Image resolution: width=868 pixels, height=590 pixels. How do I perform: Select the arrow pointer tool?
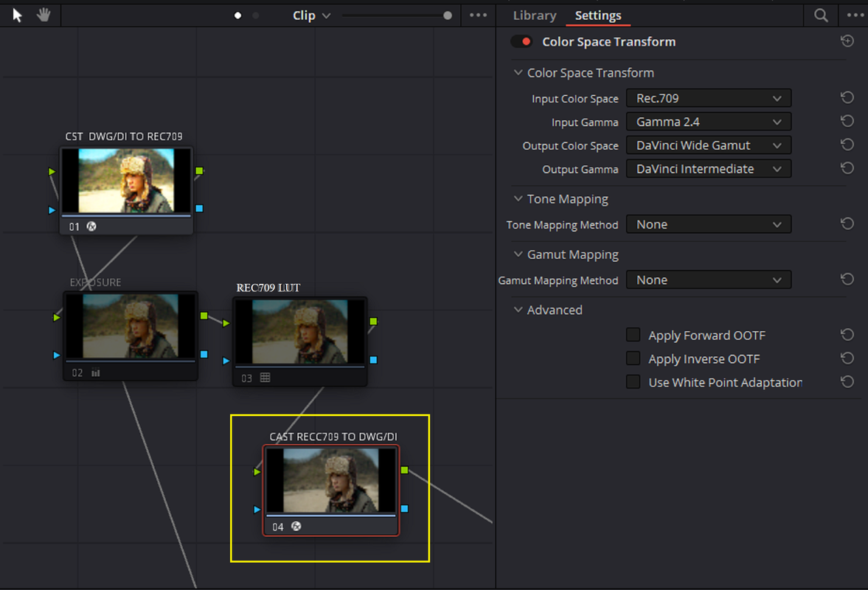tap(17, 15)
